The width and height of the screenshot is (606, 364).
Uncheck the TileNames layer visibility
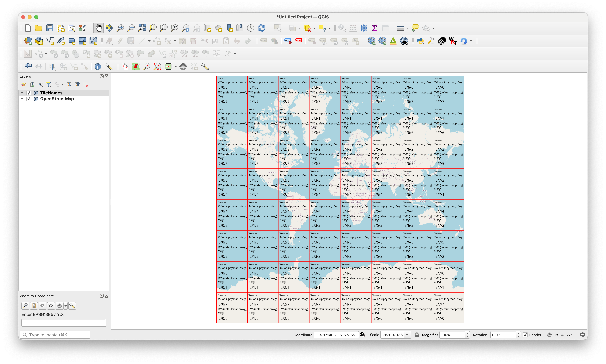29,93
